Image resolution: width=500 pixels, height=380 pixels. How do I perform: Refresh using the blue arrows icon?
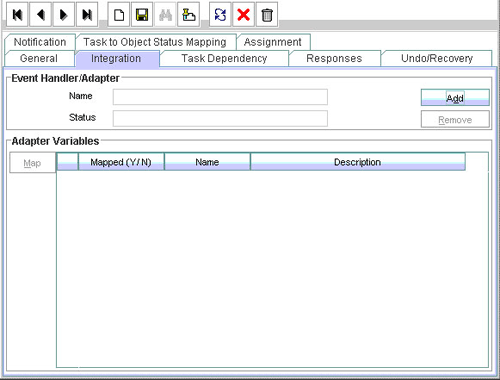[x=220, y=15]
